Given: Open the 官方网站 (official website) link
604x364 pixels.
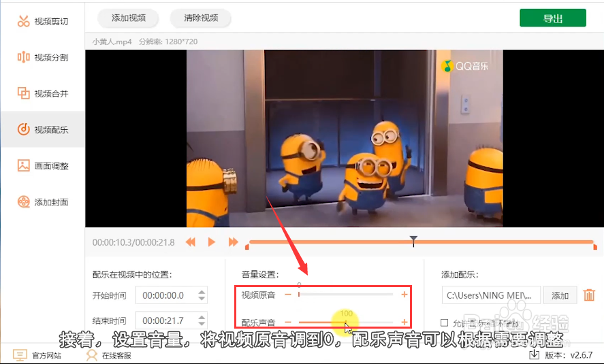Looking at the screenshot, I should [x=46, y=356].
